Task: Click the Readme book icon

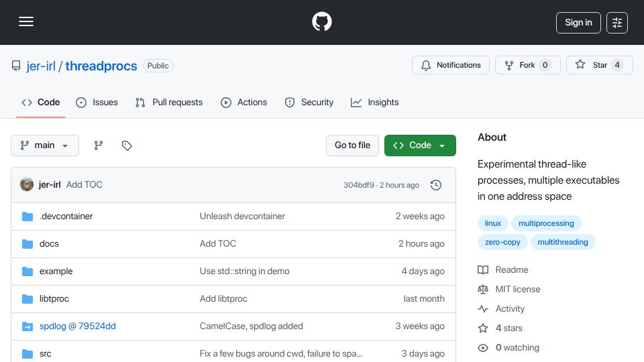Action: (483, 269)
